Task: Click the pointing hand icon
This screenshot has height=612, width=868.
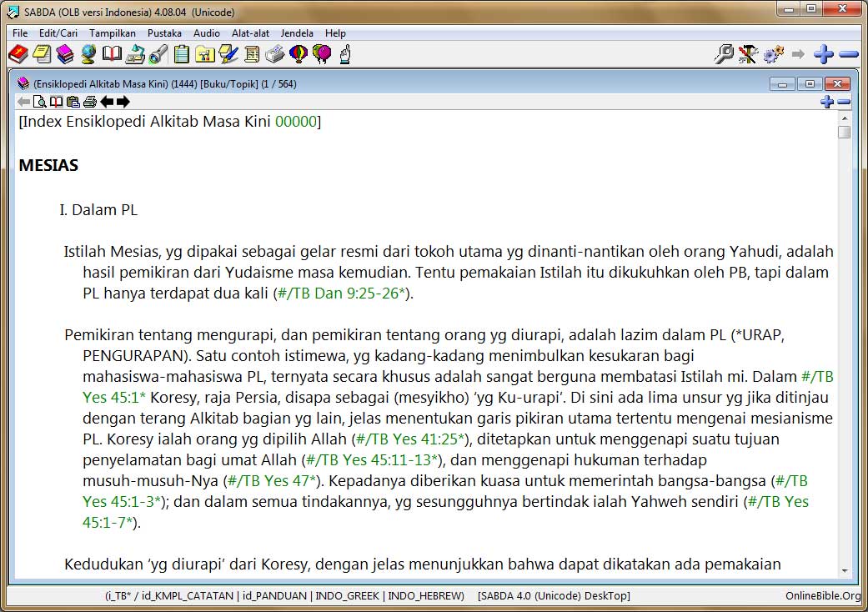Action: pos(345,54)
